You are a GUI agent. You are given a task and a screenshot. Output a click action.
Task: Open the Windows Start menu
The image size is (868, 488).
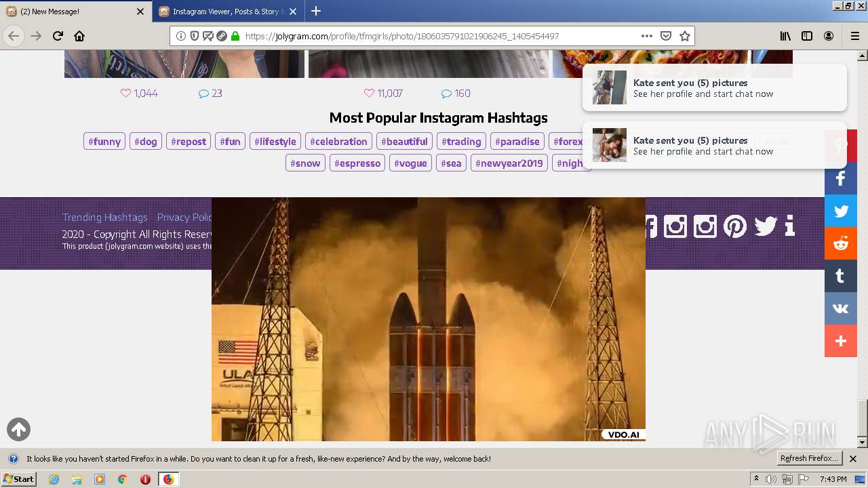tap(19, 479)
